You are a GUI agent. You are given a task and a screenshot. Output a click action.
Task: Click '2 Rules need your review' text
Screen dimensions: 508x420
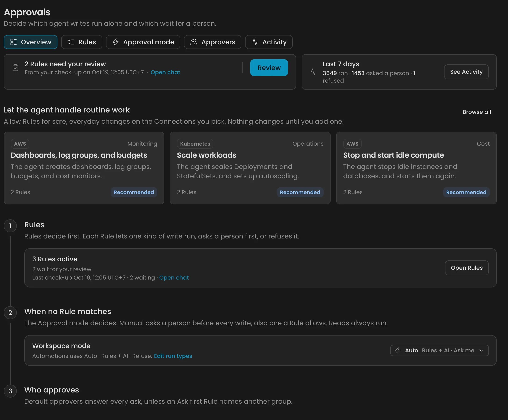(x=65, y=64)
